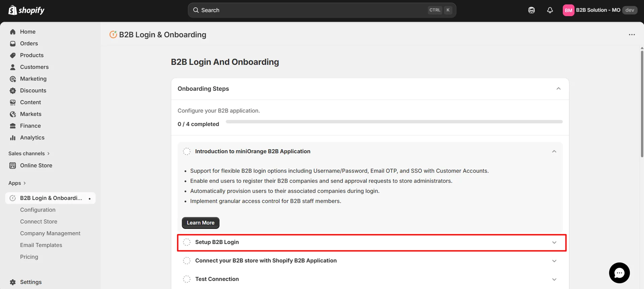
Task: Open Customers in the sidebar
Action: 34,67
